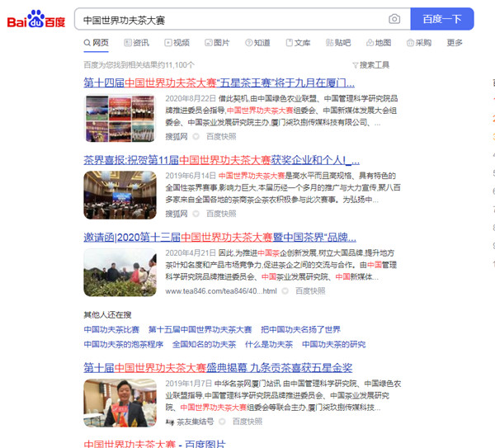Search related term 全国知名的功夫茶
Screen dimensions: 495x448
coord(204,344)
